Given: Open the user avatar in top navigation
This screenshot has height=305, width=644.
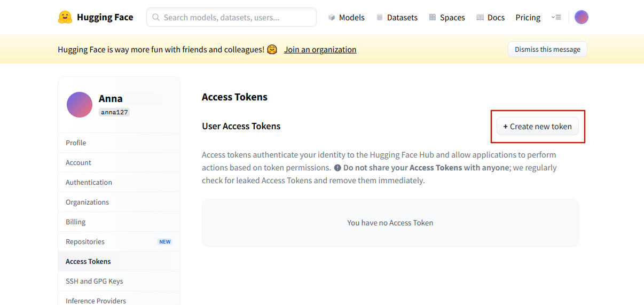Looking at the screenshot, I should (x=582, y=17).
